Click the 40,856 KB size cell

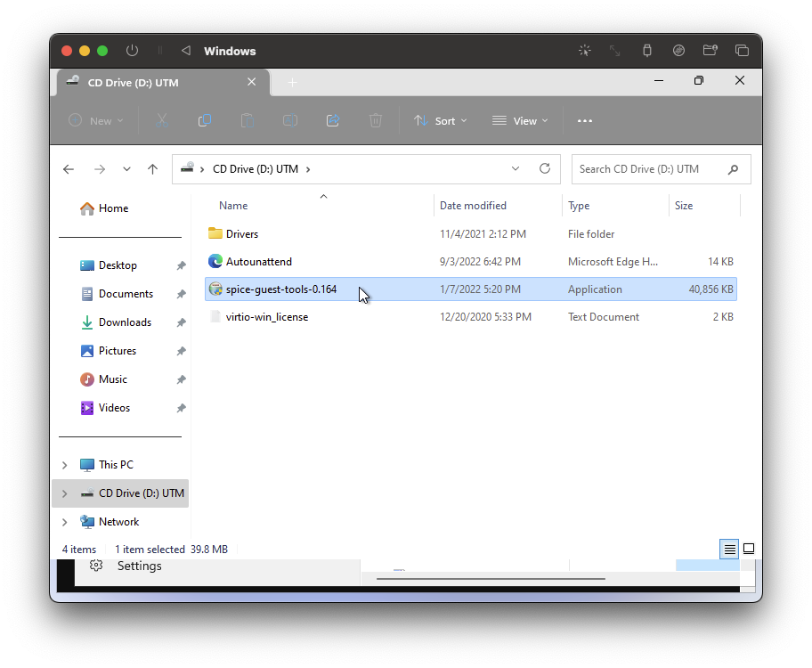710,289
